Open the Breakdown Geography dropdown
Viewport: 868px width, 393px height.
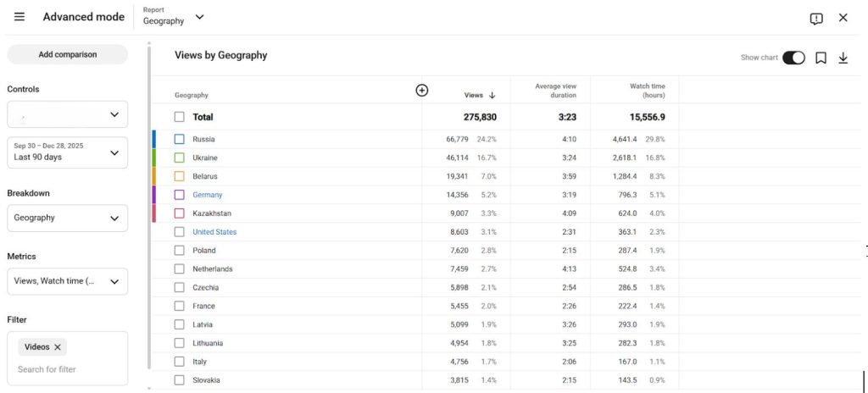point(68,218)
